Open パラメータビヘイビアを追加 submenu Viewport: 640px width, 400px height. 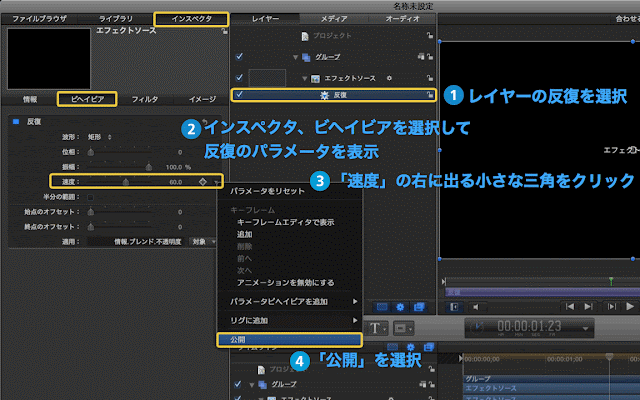(289, 301)
